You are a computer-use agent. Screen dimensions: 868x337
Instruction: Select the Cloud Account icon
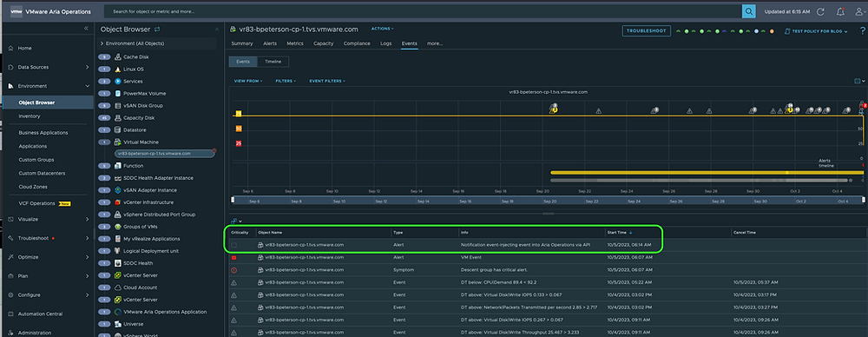click(118, 287)
